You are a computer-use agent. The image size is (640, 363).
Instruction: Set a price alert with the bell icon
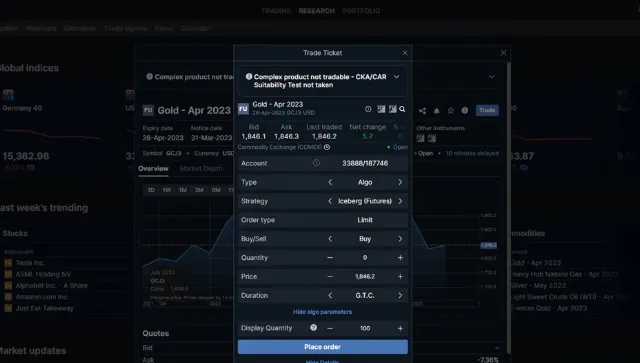436,111
